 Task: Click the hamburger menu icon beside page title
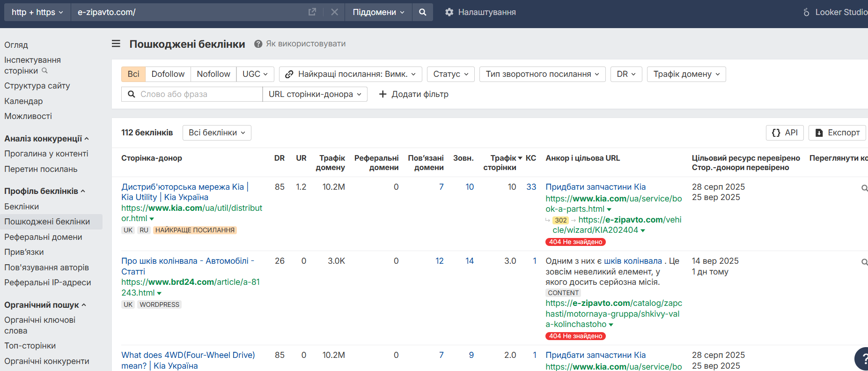point(116,44)
